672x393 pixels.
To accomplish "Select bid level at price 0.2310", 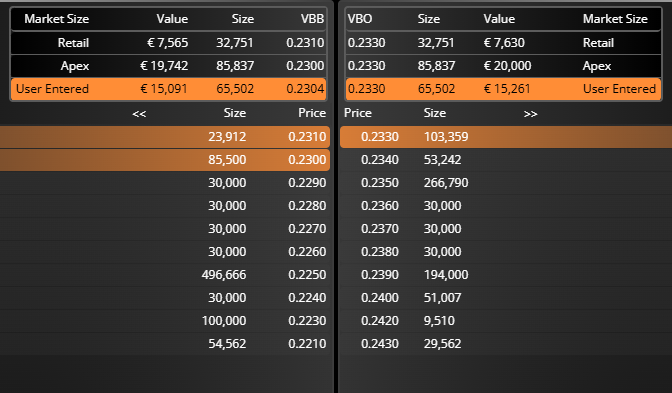I will (165, 137).
